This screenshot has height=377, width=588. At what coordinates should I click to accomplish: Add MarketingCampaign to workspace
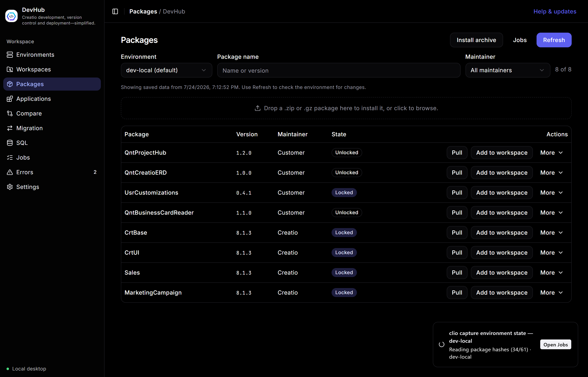click(x=502, y=293)
